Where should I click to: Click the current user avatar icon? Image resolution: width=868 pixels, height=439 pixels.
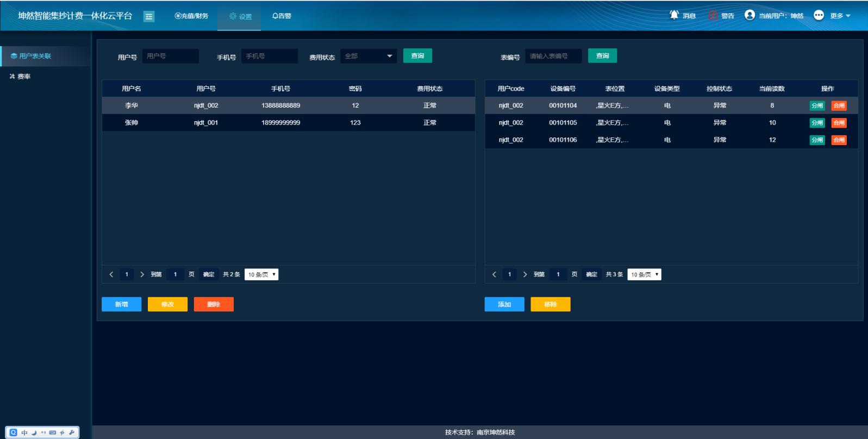750,15
